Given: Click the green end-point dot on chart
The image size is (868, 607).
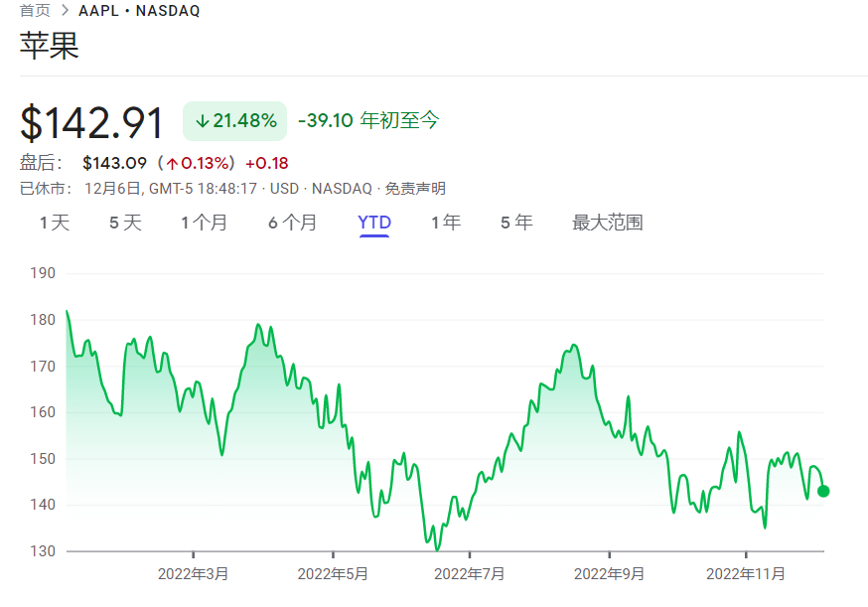Looking at the screenshot, I should pos(823,491).
